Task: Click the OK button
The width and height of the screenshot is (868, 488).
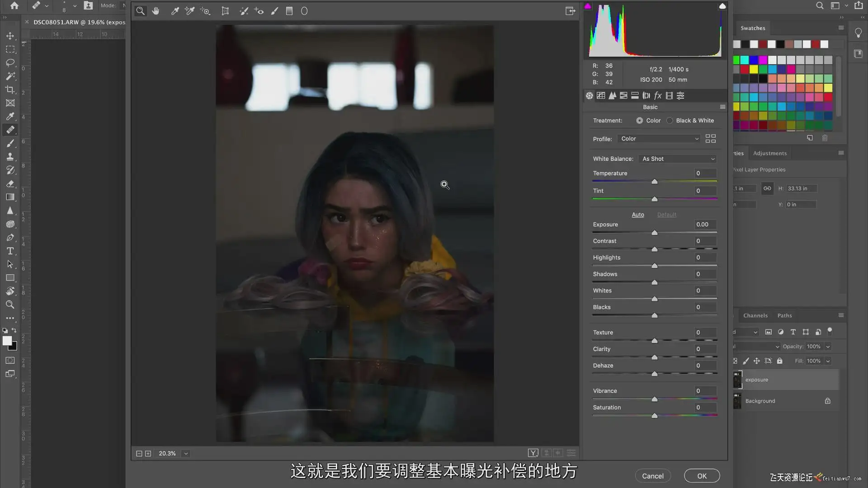Action: 702,476
